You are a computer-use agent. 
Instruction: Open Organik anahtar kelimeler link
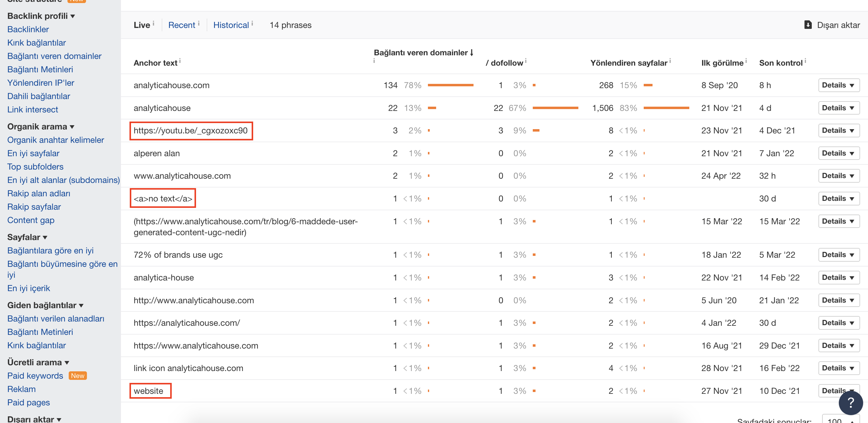pos(56,140)
